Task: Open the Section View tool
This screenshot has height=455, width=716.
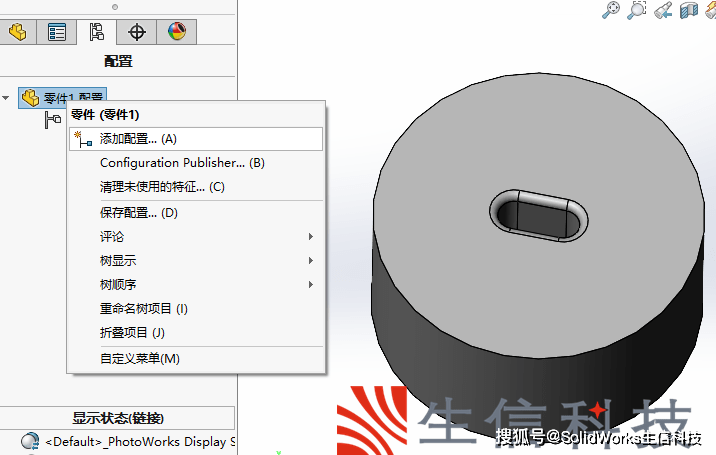Action: (689, 10)
